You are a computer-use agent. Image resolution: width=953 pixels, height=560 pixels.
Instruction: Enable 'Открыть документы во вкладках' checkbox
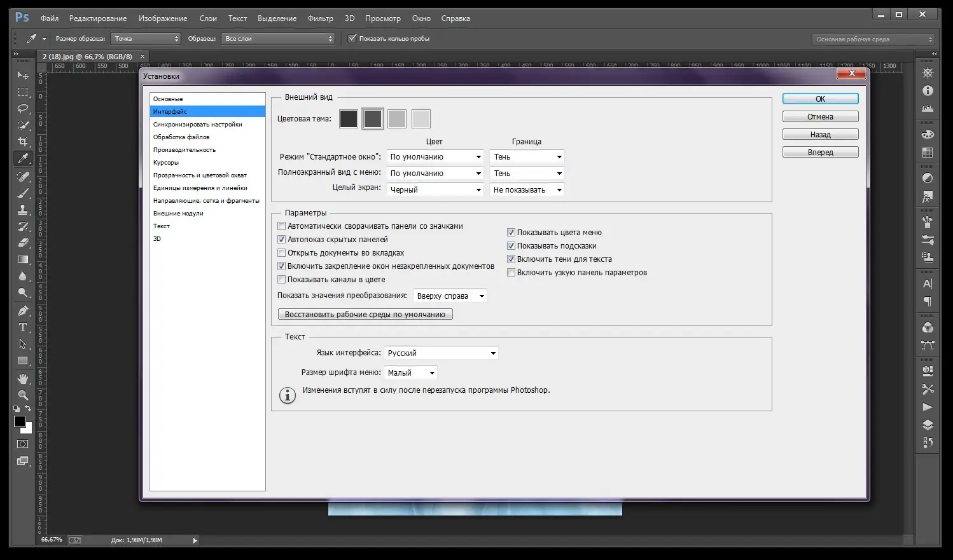coord(282,253)
